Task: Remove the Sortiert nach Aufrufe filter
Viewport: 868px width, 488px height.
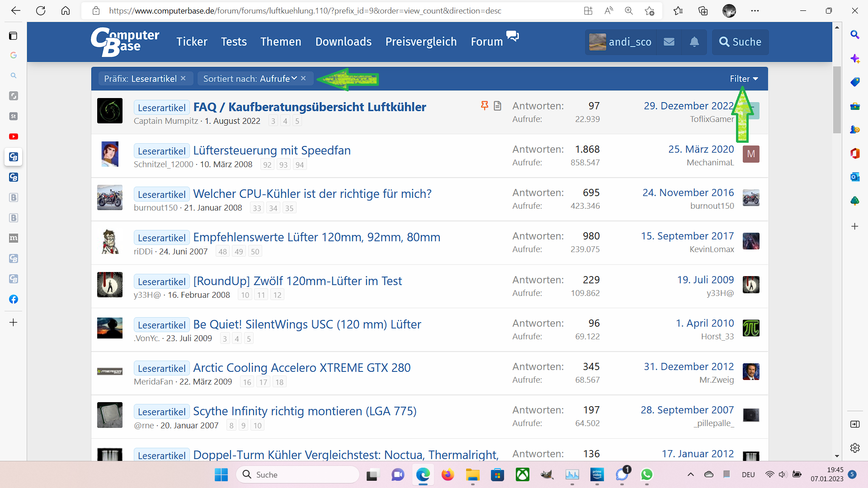Action: (303, 78)
